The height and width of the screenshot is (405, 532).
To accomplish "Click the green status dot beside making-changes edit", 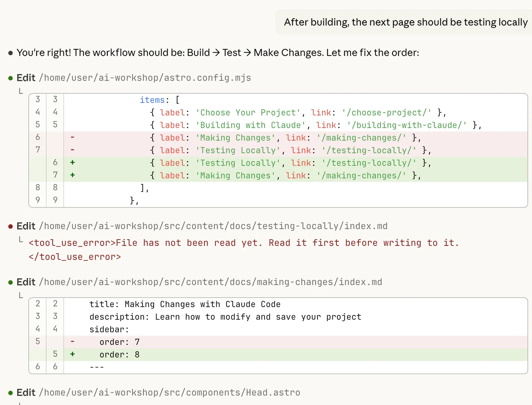I will click(x=10, y=282).
